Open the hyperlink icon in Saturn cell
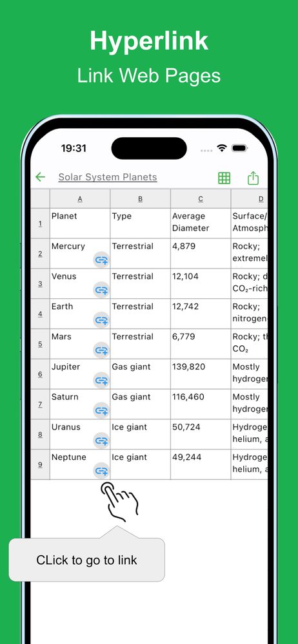 [101, 410]
